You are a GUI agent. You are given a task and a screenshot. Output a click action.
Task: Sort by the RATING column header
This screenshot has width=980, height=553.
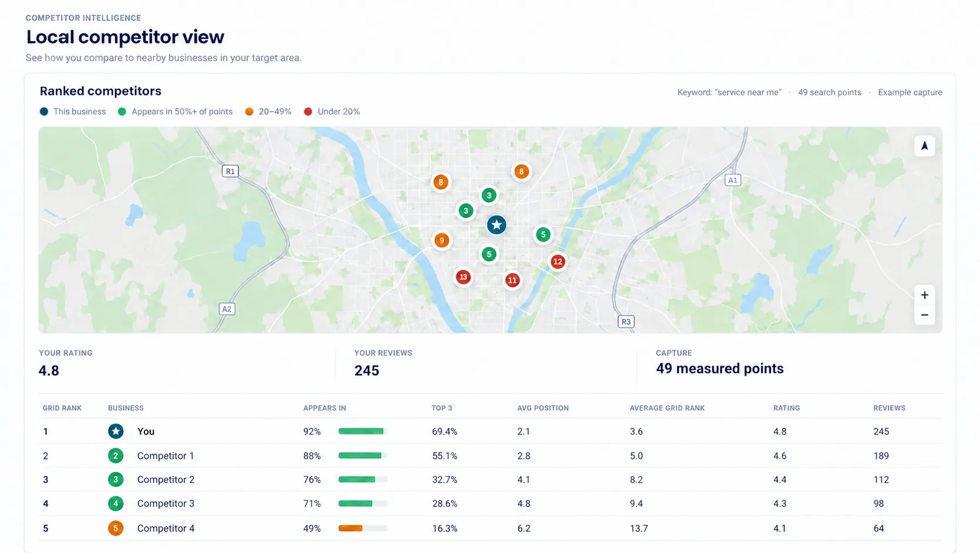point(786,408)
